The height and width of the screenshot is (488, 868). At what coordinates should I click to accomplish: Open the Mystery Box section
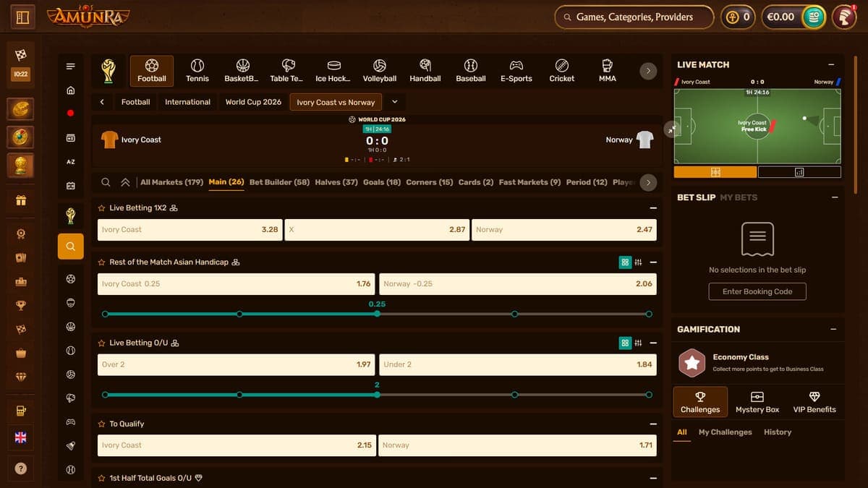pyautogui.click(x=757, y=401)
